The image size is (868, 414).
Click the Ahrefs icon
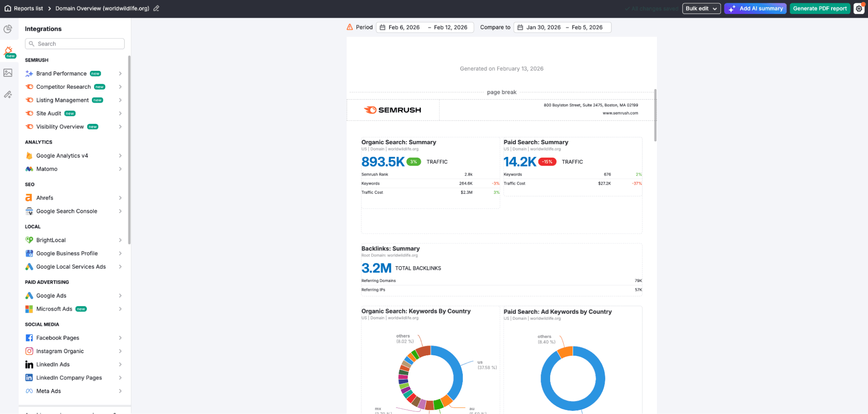click(29, 198)
